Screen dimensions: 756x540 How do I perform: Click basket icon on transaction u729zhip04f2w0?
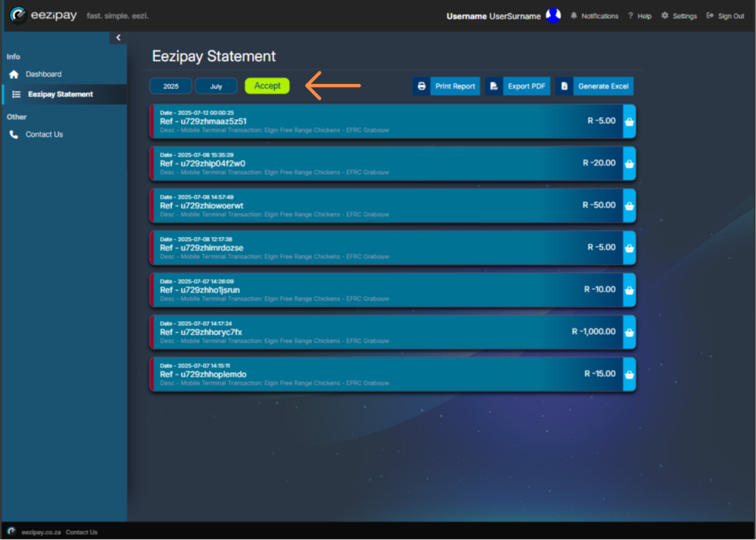(630, 163)
